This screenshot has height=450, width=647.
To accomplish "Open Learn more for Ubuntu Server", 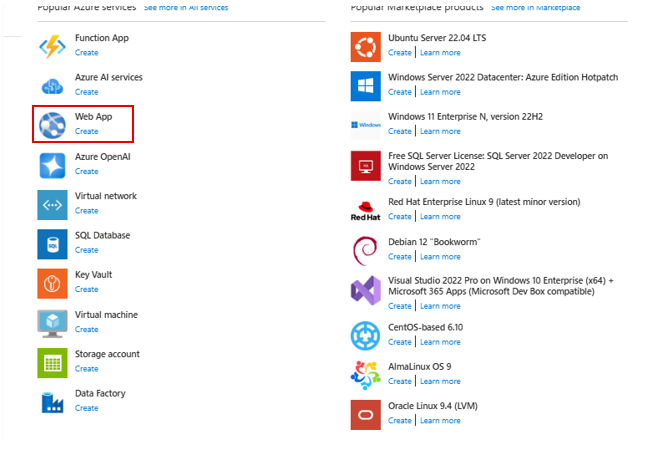I will click(440, 53).
